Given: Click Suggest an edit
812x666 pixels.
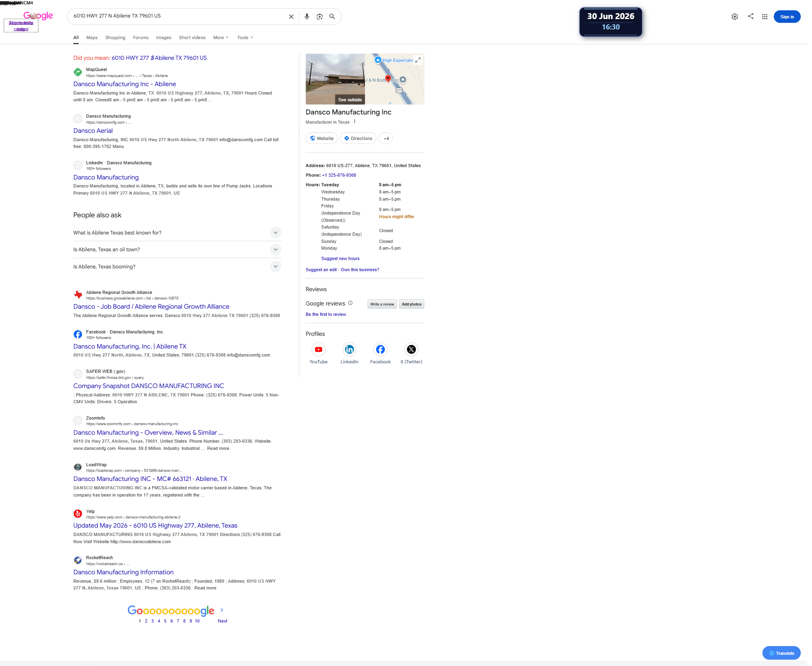Looking at the screenshot, I should (x=321, y=270).
